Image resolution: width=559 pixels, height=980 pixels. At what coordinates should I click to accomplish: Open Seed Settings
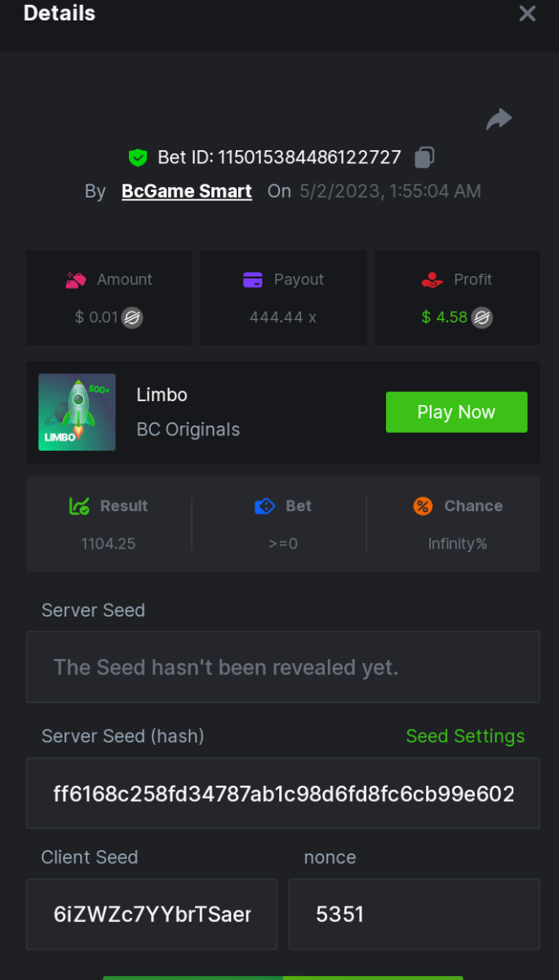(465, 736)
